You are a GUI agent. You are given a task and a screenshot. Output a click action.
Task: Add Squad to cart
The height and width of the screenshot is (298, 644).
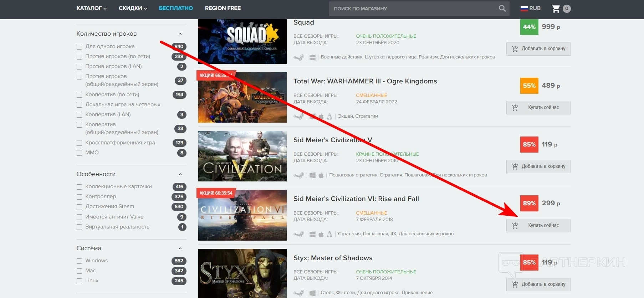(x=538, y=49)
